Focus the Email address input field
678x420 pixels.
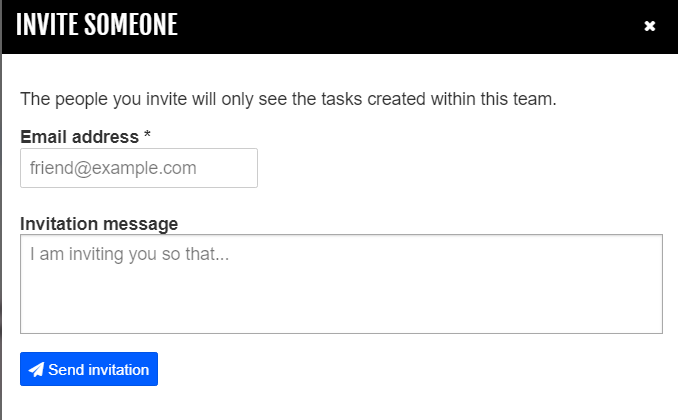coord(139,168)
